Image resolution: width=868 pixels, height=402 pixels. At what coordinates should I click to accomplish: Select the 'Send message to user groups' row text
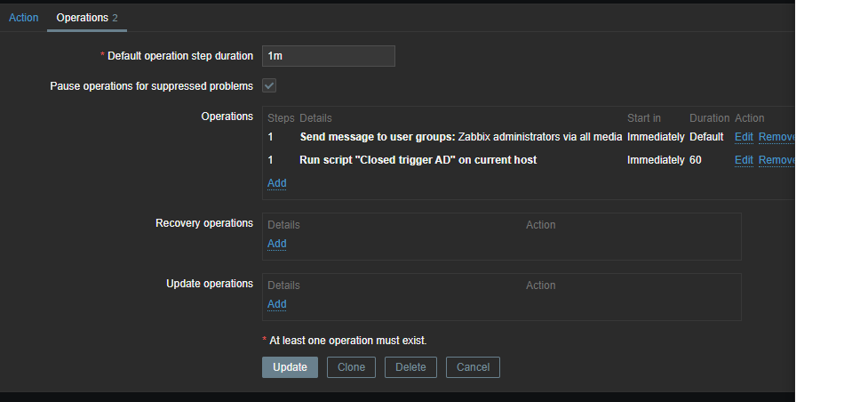tap(460, 137)
